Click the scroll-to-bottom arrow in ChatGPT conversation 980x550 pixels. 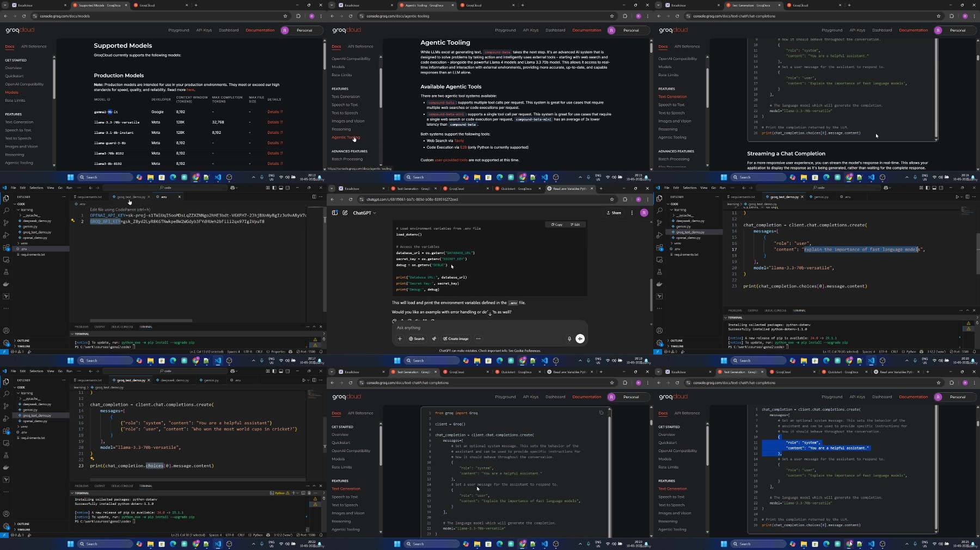coord(490,314)
